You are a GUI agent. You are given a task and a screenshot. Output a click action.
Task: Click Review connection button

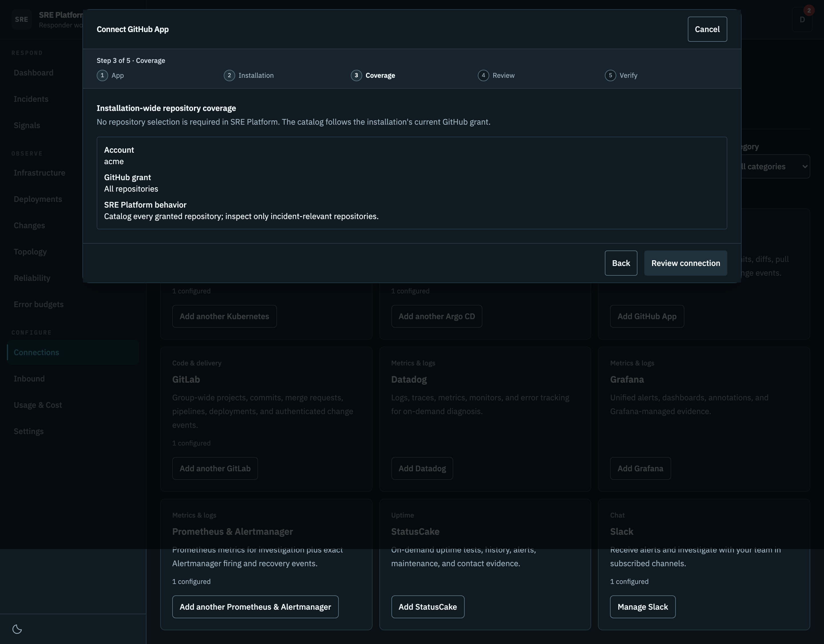click(686, 263)
